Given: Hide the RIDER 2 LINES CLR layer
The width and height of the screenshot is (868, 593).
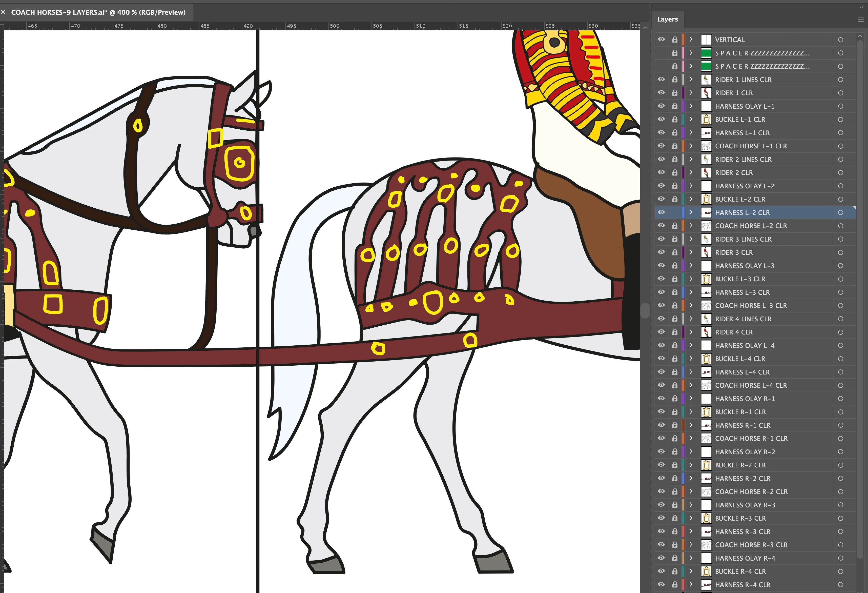Looking at the screenshot, I should coord(661,159).
